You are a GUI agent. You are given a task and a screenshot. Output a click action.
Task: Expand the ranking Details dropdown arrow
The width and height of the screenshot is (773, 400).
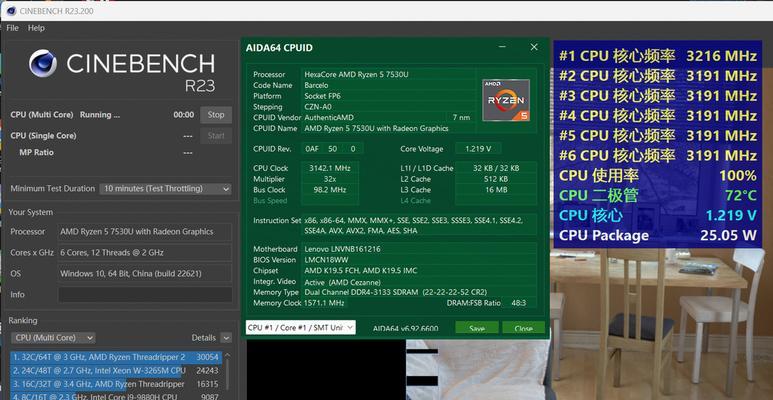tap(226, 338)
